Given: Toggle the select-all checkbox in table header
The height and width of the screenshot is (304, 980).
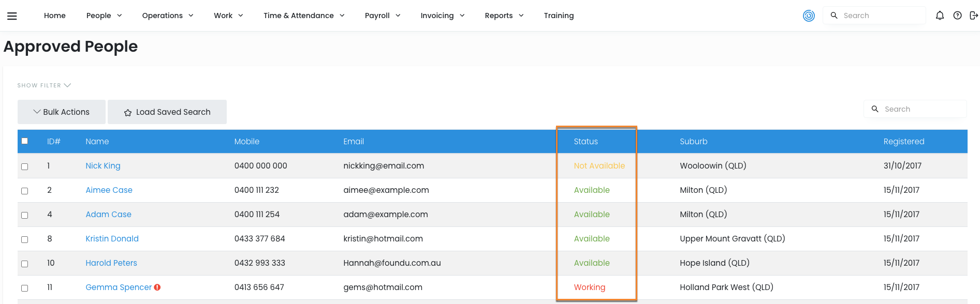Looking at the screenshot, I should pyautogui.click(x=24, y=141).
